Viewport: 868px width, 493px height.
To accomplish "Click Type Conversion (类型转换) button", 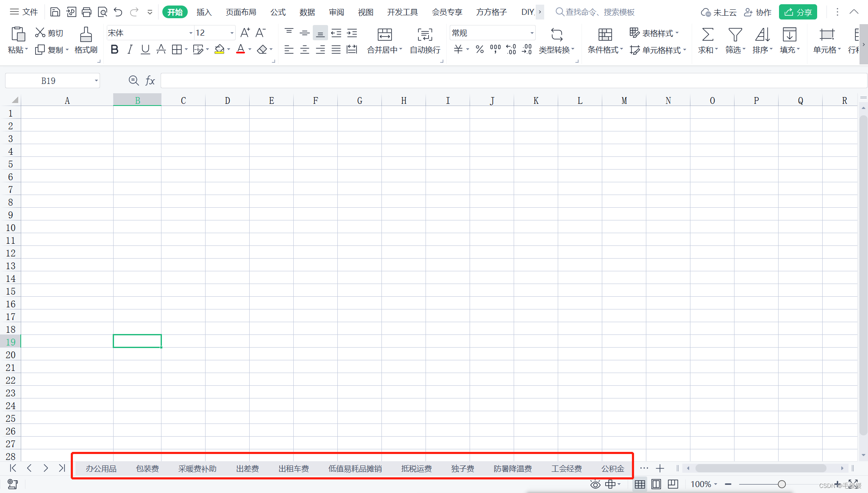I will (556, 41).
